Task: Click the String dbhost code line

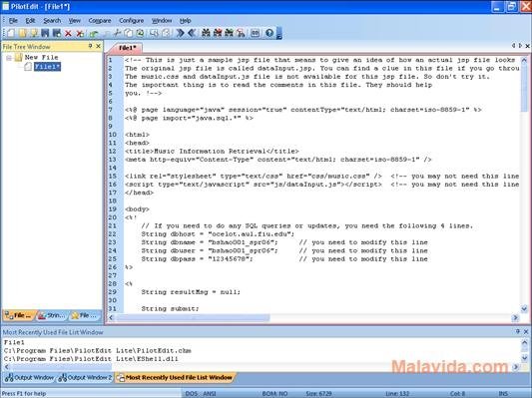Action: click(x=218, y=234)
